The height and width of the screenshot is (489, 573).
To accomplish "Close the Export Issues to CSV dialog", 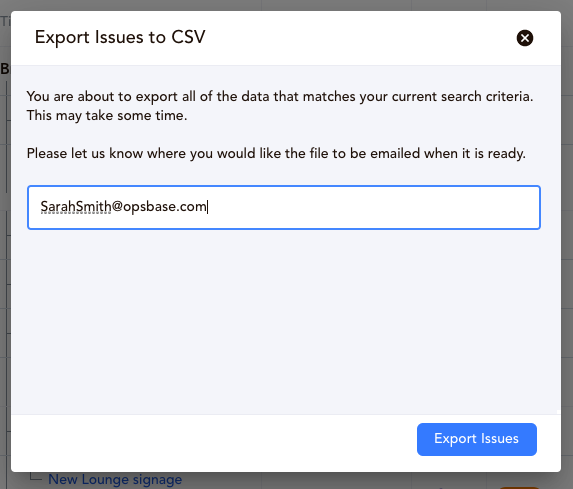I will coord(524,38).
